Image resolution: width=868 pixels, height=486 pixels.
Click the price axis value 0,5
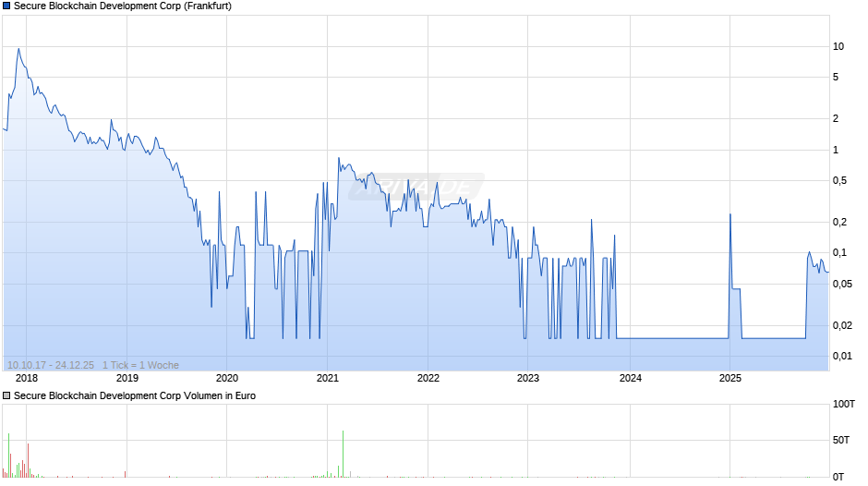click(839, 181)
